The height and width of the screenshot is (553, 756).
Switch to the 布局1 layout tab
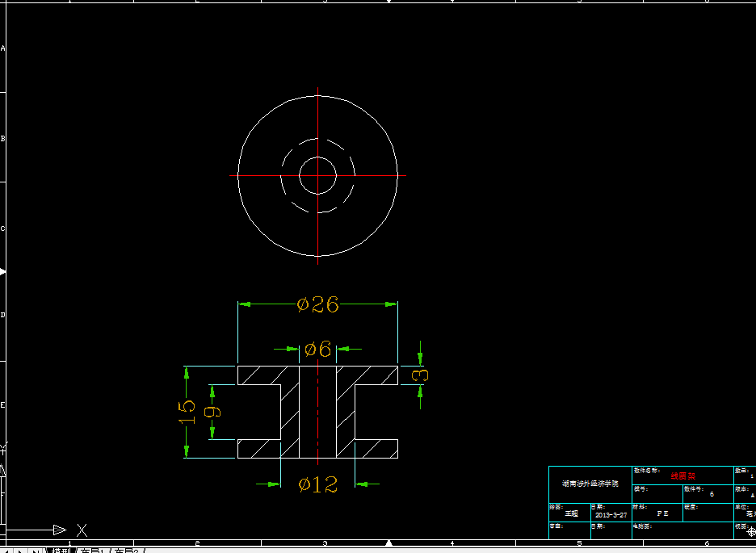coord(93,550)
